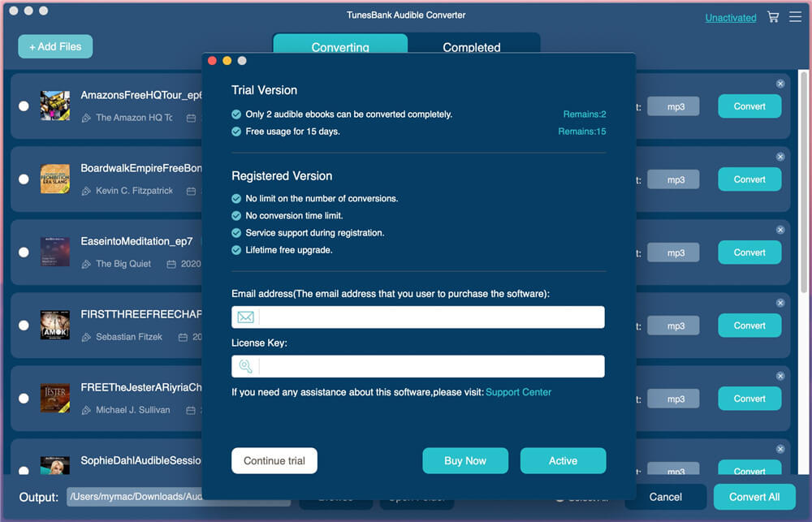The height and width of the screenshot is (522, 812).
Task: Open the EaseintoMeditation_ep7 cover thumbnail
Action: point(55,252)
